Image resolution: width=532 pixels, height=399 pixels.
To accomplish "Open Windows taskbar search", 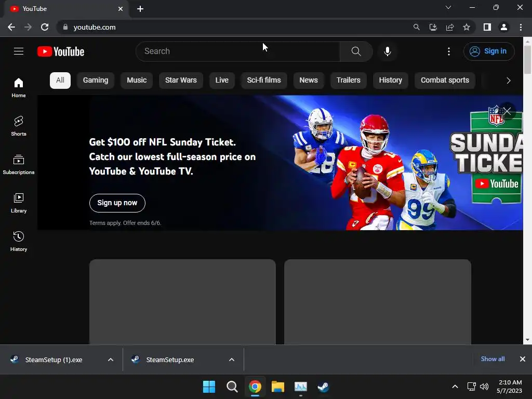I will tap(232, 387).
